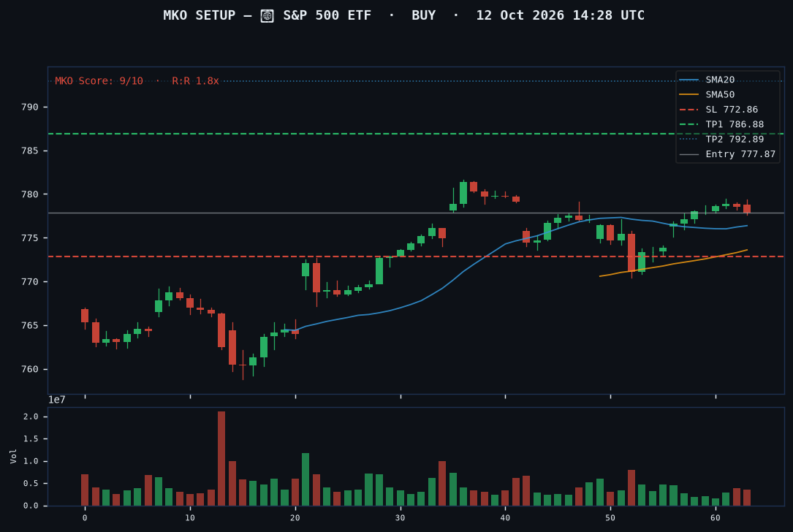The width and height of the screenshot is (793, 532).
Task: Click the 780 price axis label
Action: tap(30, 194)
